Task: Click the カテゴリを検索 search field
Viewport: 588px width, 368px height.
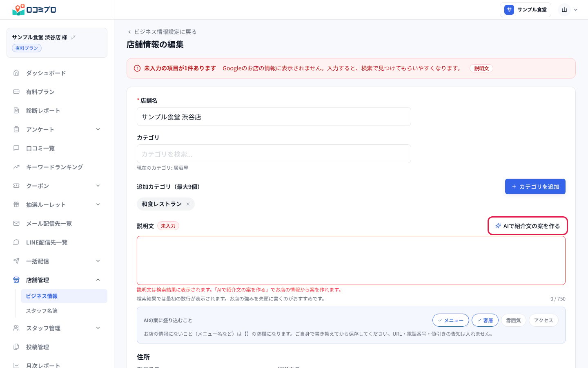Action: [x=274, y=154]
